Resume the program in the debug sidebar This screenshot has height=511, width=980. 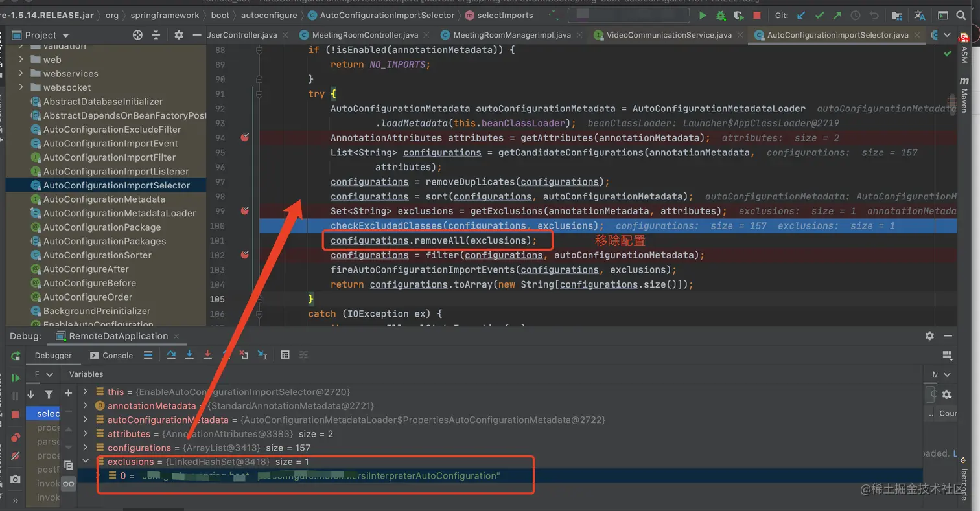pos(16,378)
